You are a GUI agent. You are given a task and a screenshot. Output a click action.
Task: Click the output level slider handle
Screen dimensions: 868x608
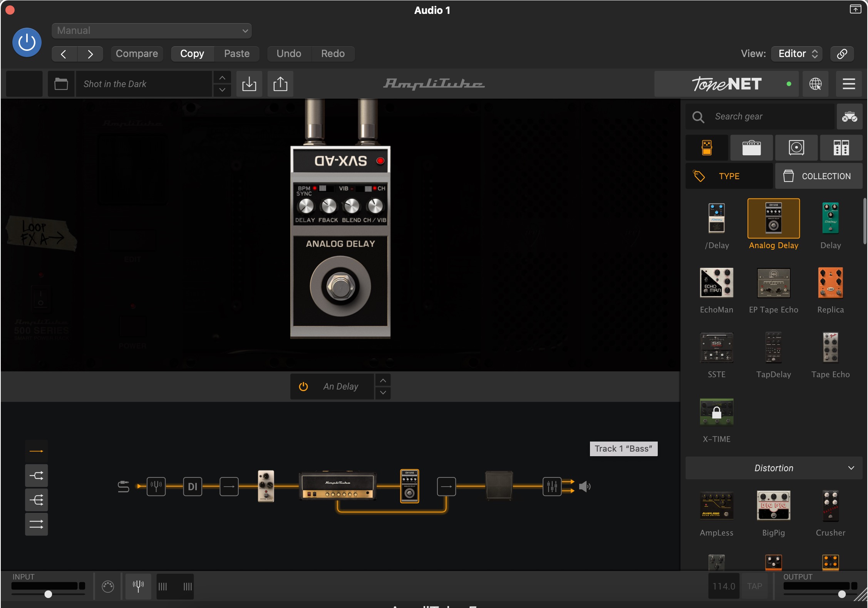click(842, 594)
